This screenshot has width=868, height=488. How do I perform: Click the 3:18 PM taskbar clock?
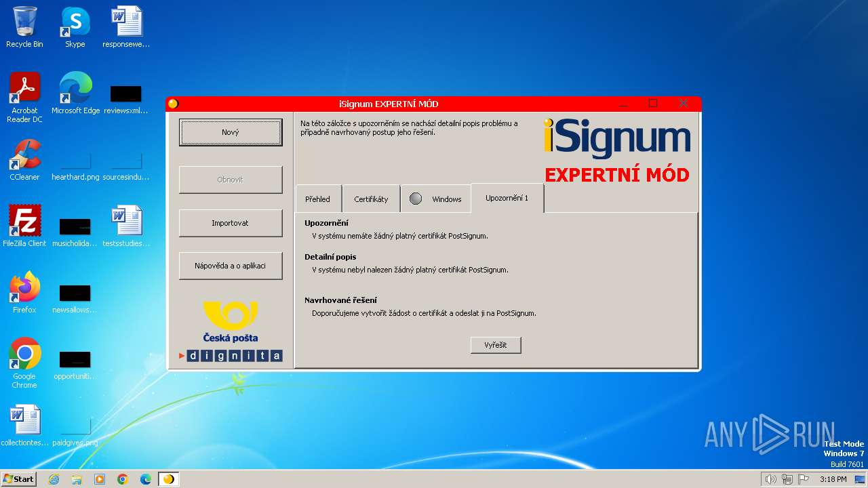point(833,479)
